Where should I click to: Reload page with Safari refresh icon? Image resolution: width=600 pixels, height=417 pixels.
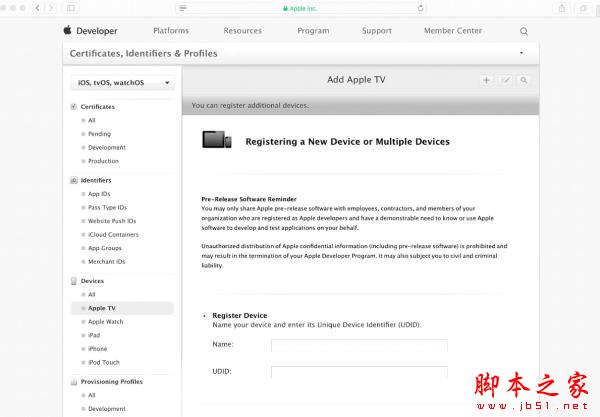coord(420,8)
